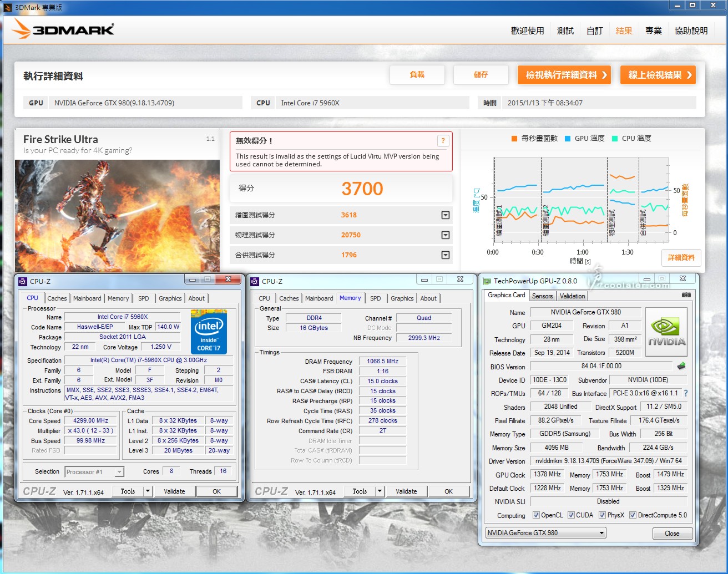Click the GPU-Z title bar icon
The width and height of the screenshot is (728, 574).
(487, 281)
